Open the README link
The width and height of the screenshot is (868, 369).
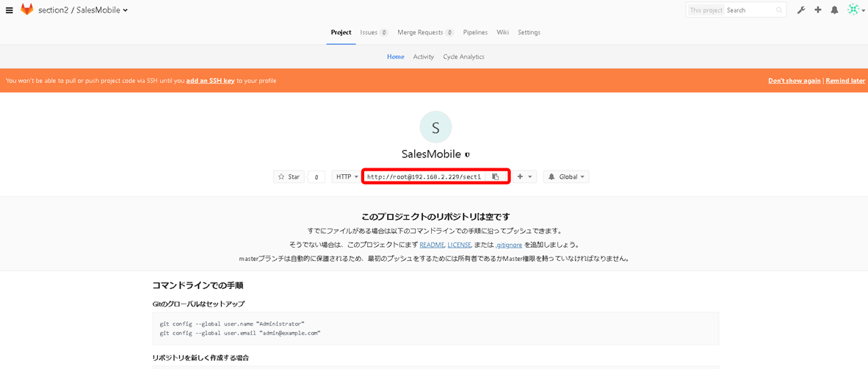point(432,244)
